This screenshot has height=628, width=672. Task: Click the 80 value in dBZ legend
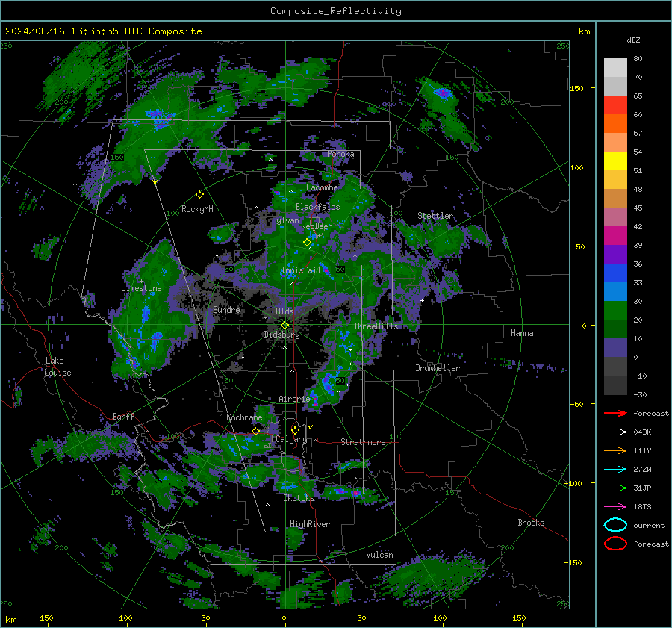(638, 59)
